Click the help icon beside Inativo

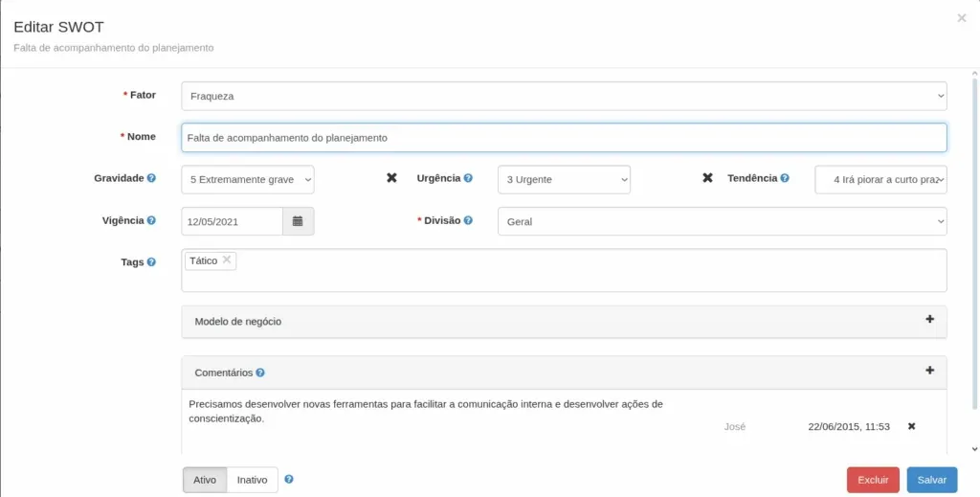click(289, 480)
